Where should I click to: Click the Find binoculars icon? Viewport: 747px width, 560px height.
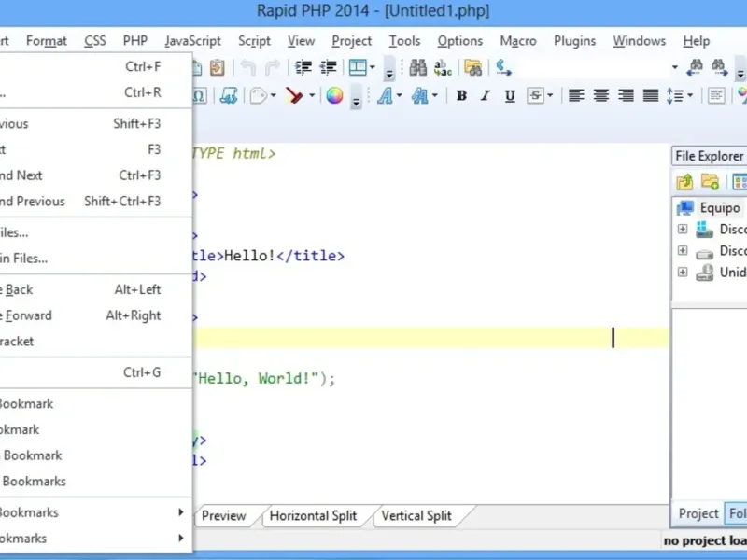coord(417,67)
